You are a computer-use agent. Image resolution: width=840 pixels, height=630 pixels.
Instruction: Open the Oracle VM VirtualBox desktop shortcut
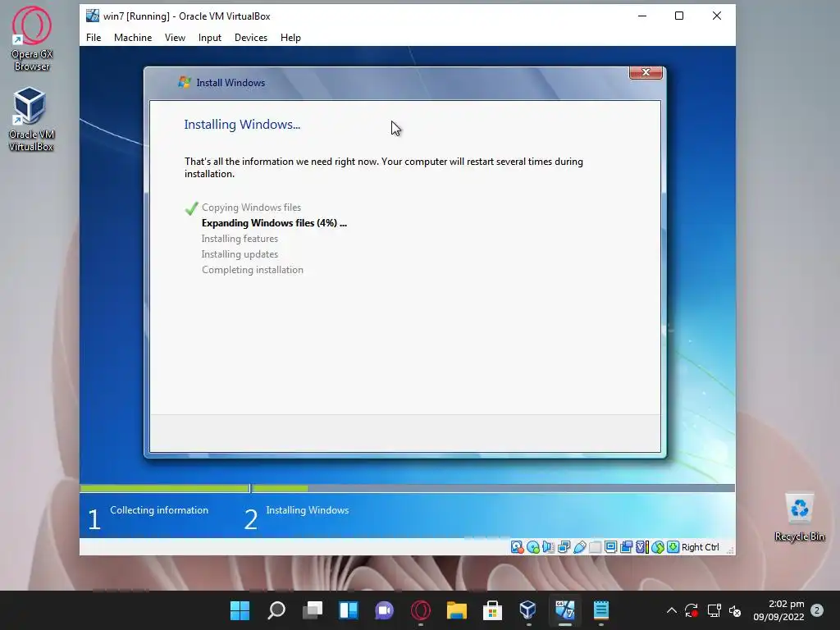(x=31, y=119)
